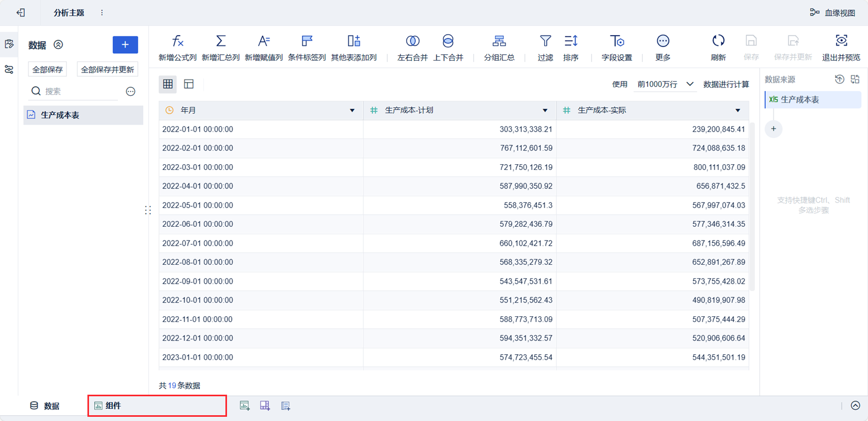Viewport: 868px width, 421px height.
Task: Click the 年月 column header
Action: point(261,111)
